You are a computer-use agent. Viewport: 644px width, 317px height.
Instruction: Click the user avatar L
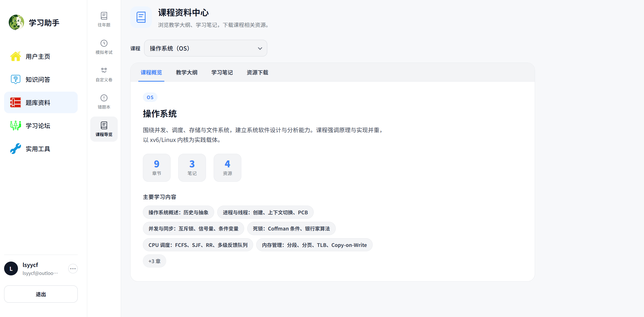click(11, 268)
